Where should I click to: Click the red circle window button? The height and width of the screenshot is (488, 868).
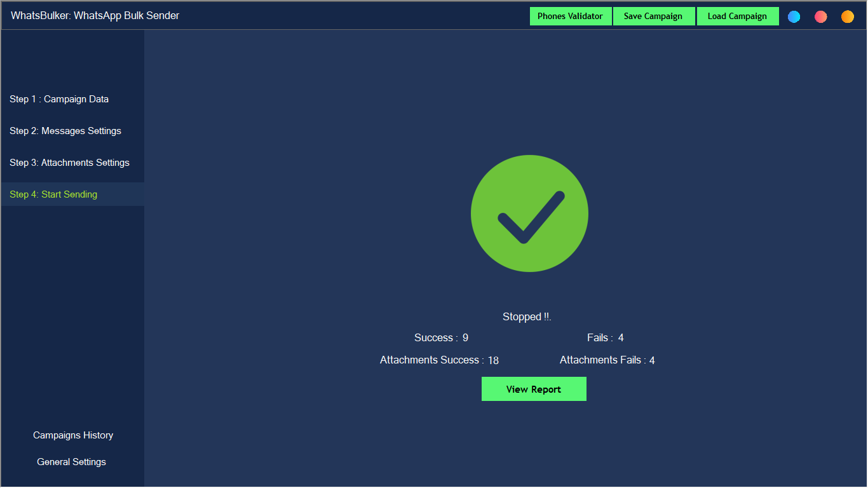[x=821, y=17]
